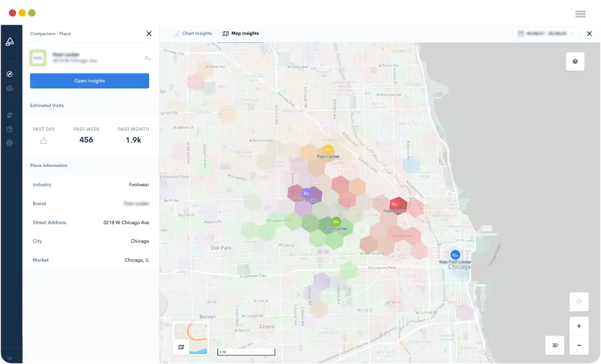Click the Estimated Visits heading

click(x=47, y=105)
